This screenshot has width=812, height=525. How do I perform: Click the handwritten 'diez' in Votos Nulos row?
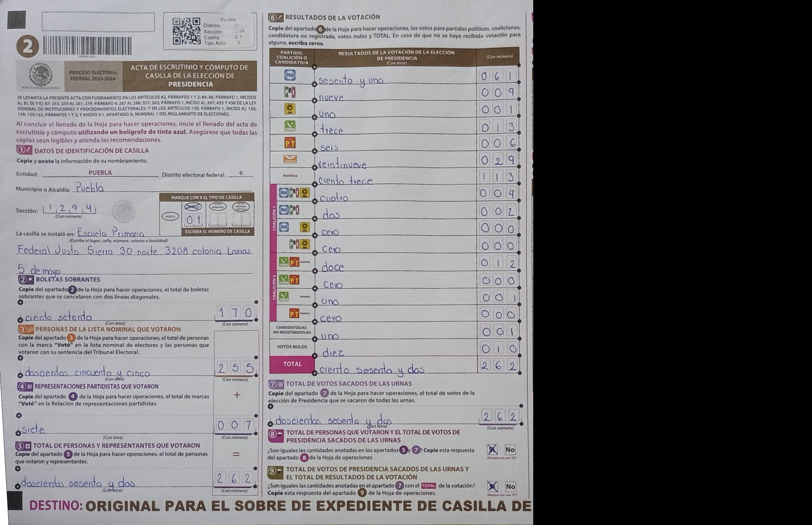click(x=333, y=353)
